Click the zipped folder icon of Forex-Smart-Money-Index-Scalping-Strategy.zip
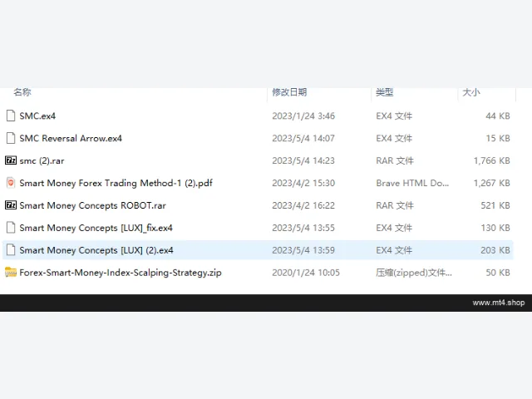 (11, 272)
